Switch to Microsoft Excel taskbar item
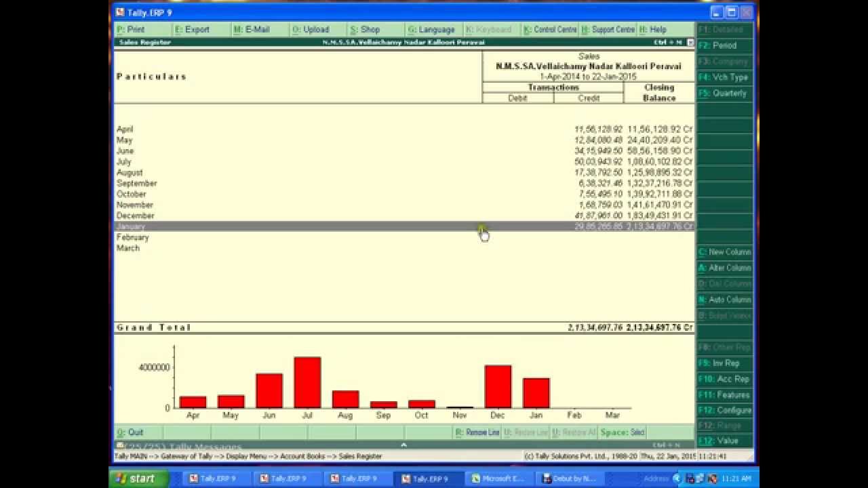The height and width of the screenshot is (488, 868). point(499,479)
